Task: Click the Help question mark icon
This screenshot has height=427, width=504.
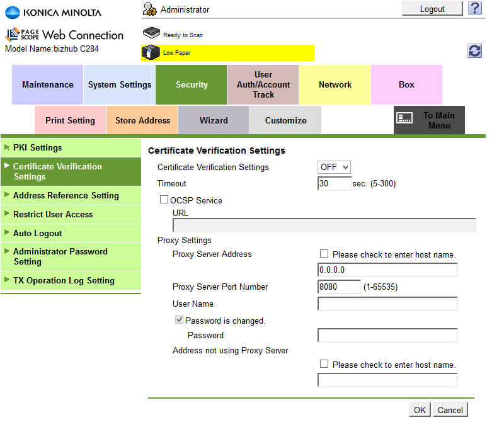Action: (x=475, y=8)
